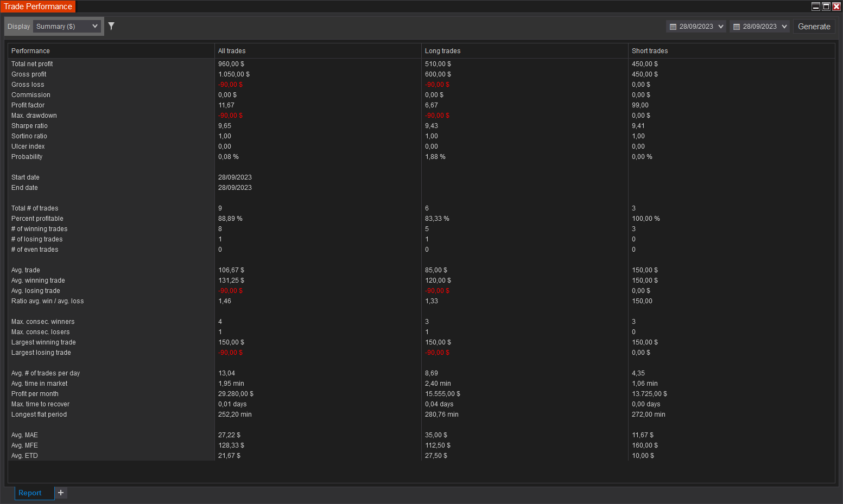
Task: Click the Performance column header
Action: 111,51
